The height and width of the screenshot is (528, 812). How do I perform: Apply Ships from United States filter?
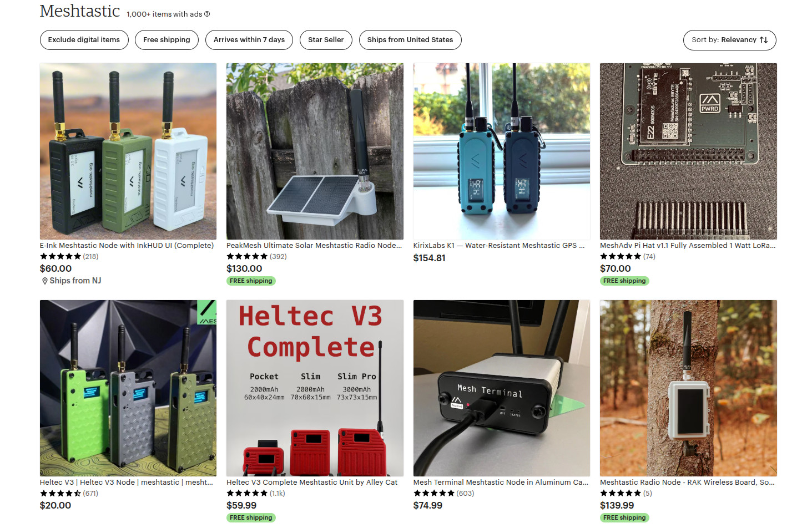(410, 40)
